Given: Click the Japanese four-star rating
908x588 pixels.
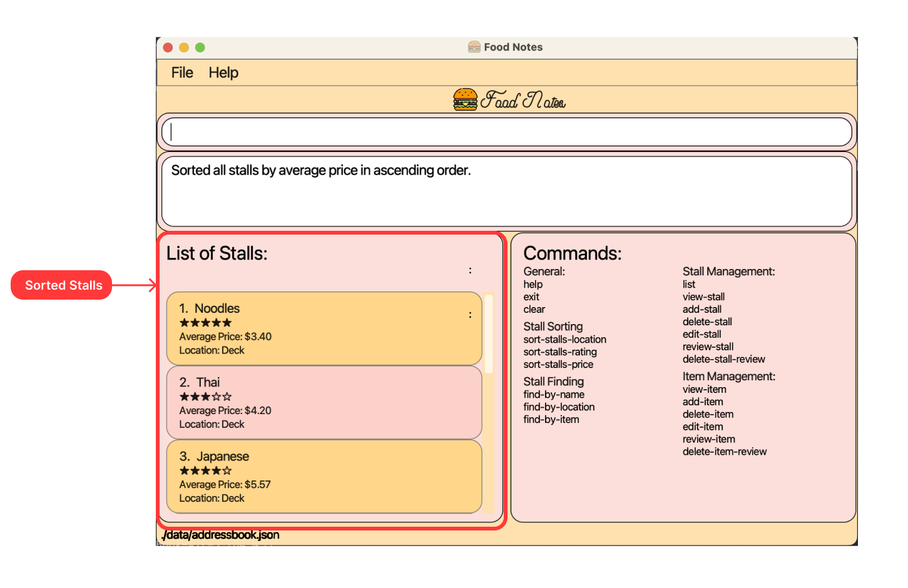Looking at the screenshot, I should (x=205, y=470).
